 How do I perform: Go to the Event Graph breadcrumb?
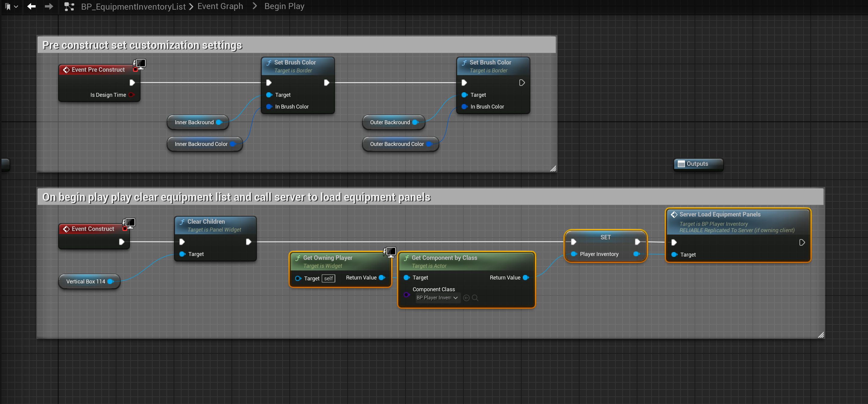[220, 6]
